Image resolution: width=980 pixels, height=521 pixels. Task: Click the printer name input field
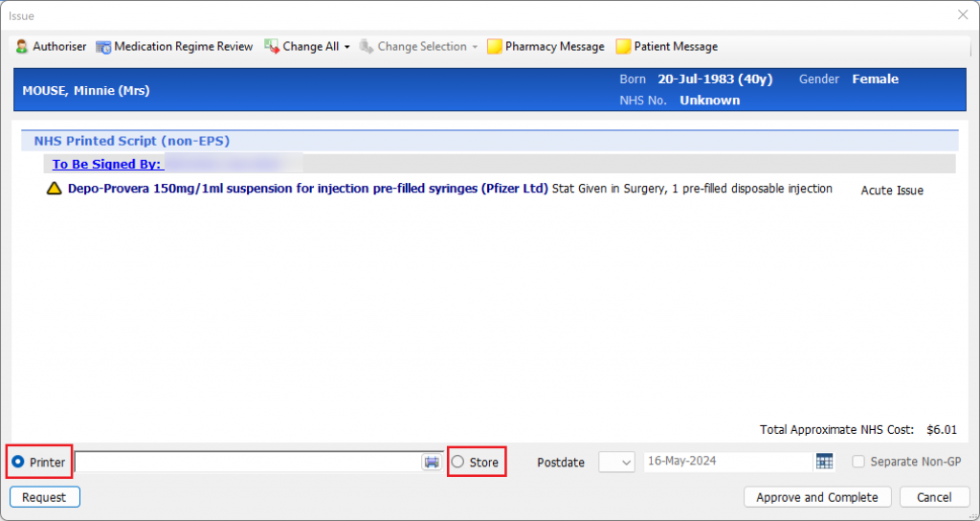[247, 462]
